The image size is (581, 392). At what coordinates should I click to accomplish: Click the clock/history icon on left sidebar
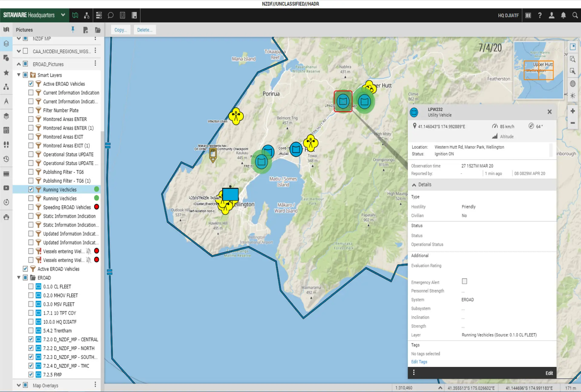6,159
